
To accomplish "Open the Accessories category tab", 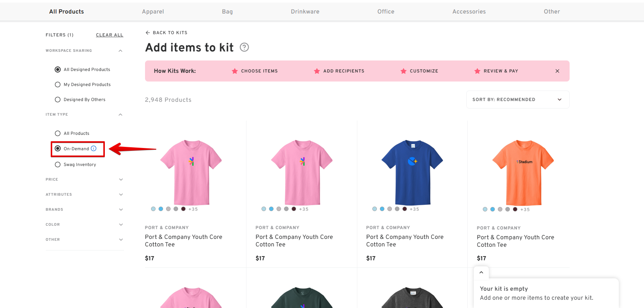I will (469, 12).
